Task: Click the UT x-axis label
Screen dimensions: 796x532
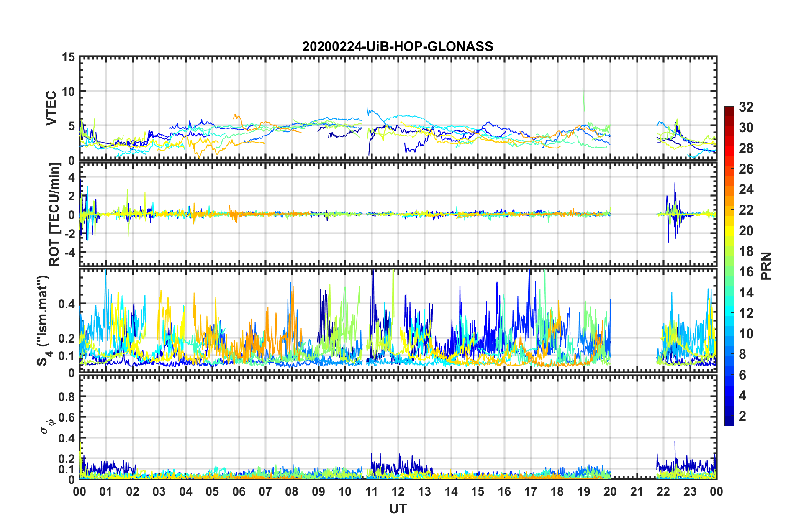Action: [398, 509]
